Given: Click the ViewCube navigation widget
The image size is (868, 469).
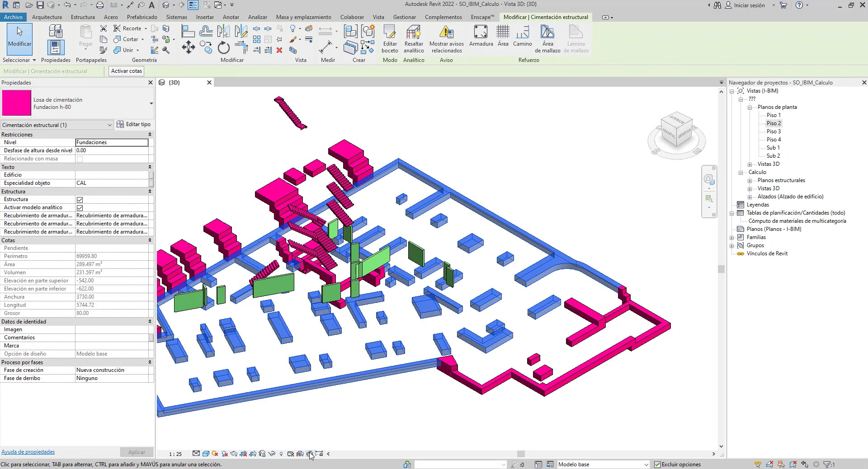Looking at the screenshot, I should pyautogui.click(x=676, y=131).
